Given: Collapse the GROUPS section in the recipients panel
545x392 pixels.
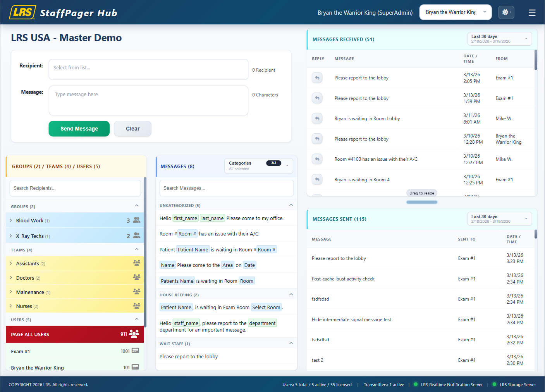Looking at the screenshot, I should click(137, 206).
